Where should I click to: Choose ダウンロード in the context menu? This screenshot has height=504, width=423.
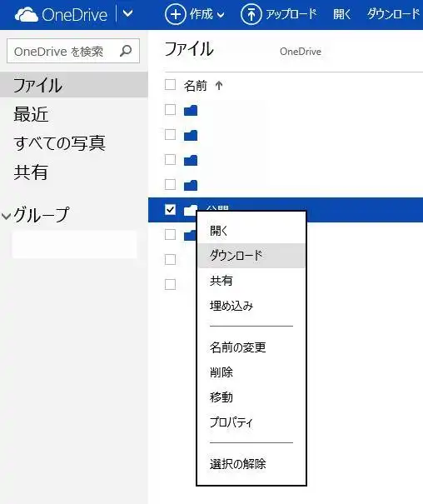point(251,256)
